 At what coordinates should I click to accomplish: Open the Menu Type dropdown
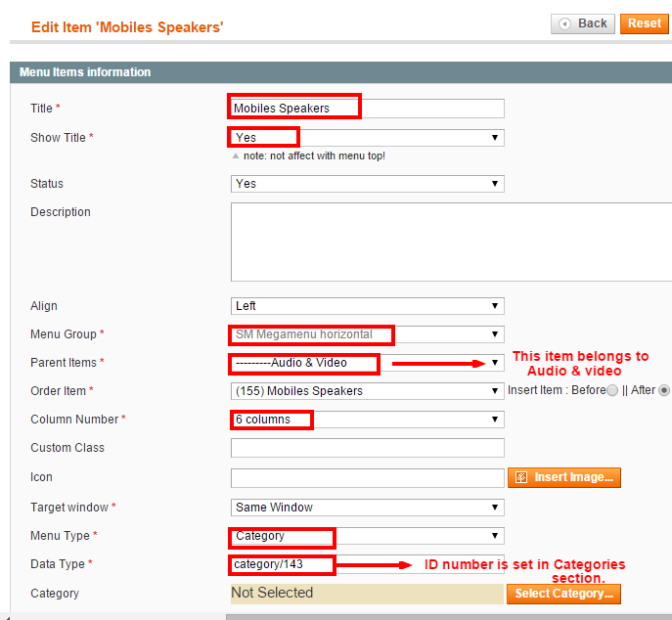367,536
